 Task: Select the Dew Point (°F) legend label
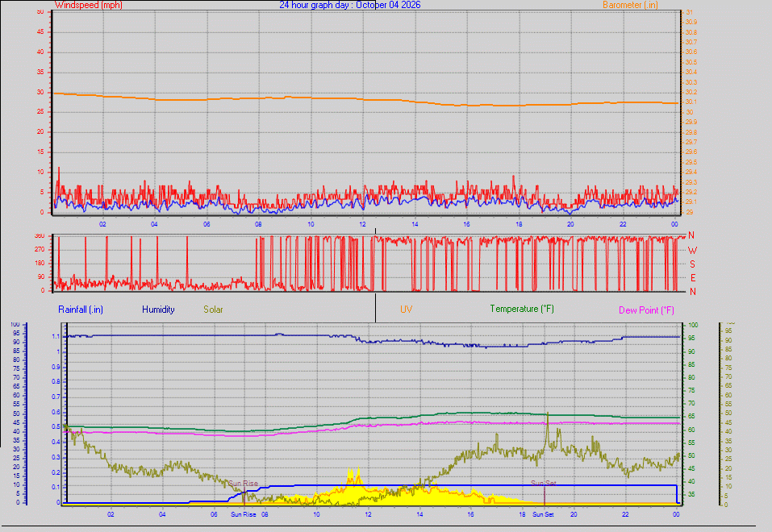[646, 310]
